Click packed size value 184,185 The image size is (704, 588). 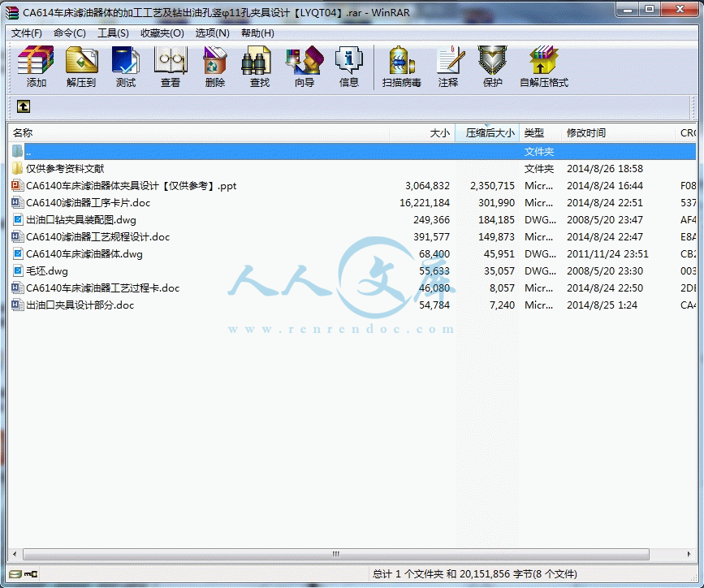(x=496, y=219)
